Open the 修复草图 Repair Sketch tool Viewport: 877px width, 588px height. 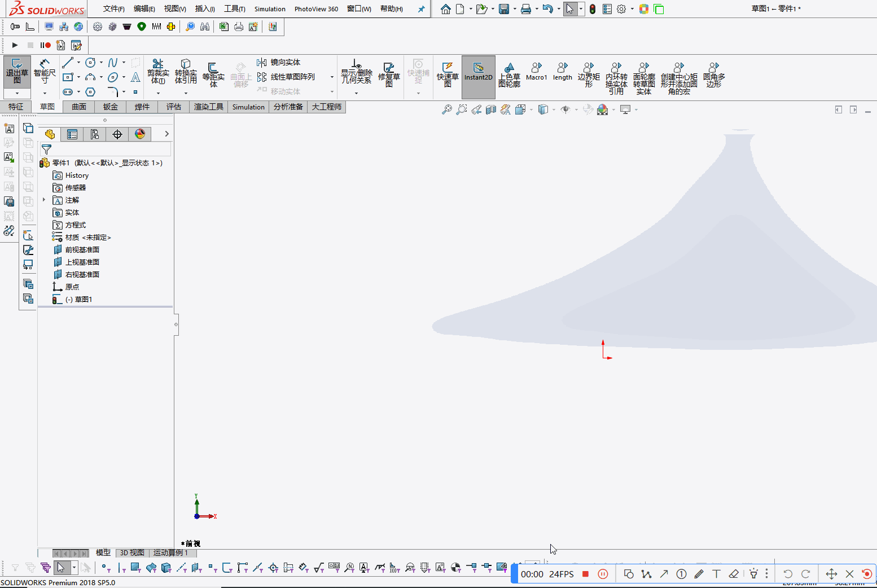[389, 74]
